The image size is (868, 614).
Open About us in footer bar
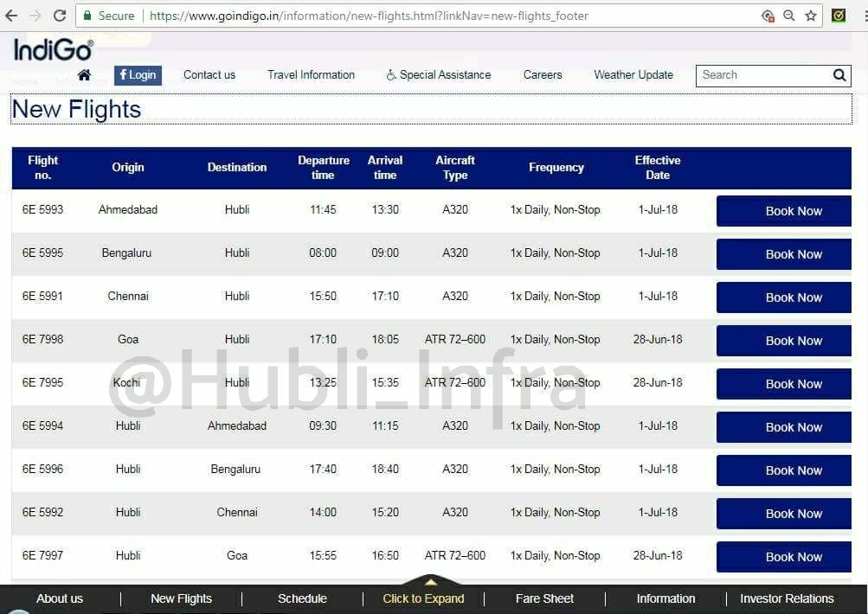tap(60, 598)
